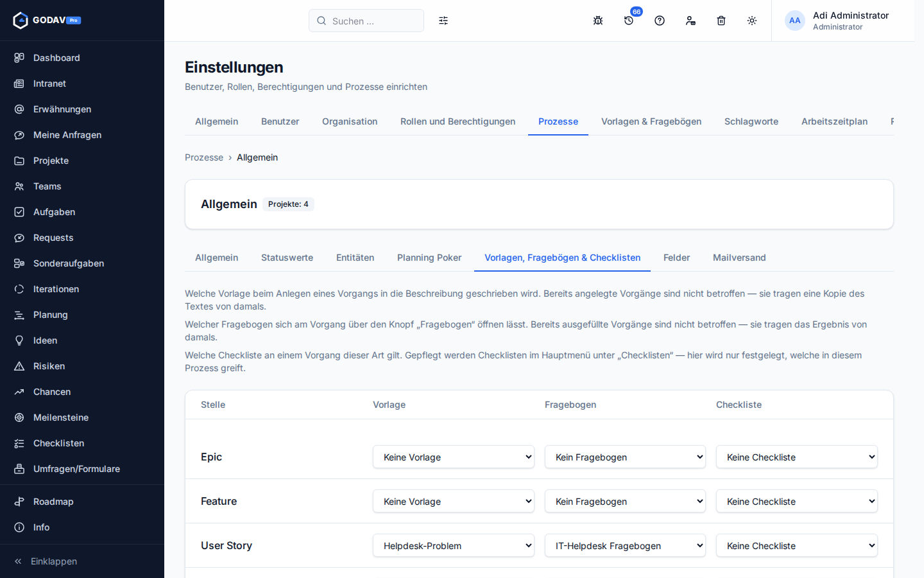Viewport: 924px width, 578px height.
Task: Collapse the sidebar with Einklappen
Action: tap(82, 561)
